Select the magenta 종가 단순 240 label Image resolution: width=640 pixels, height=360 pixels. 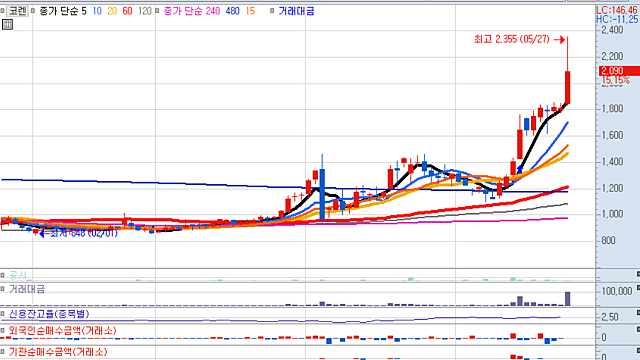click(192, 11)
